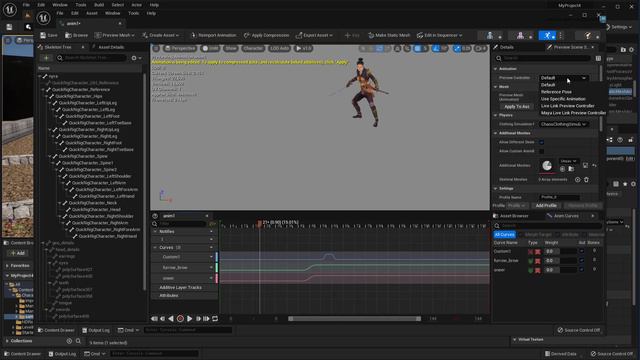The image size is (640, 360).
Task: Save the animation asset with Save button
Action: click(x=49, y=36)
